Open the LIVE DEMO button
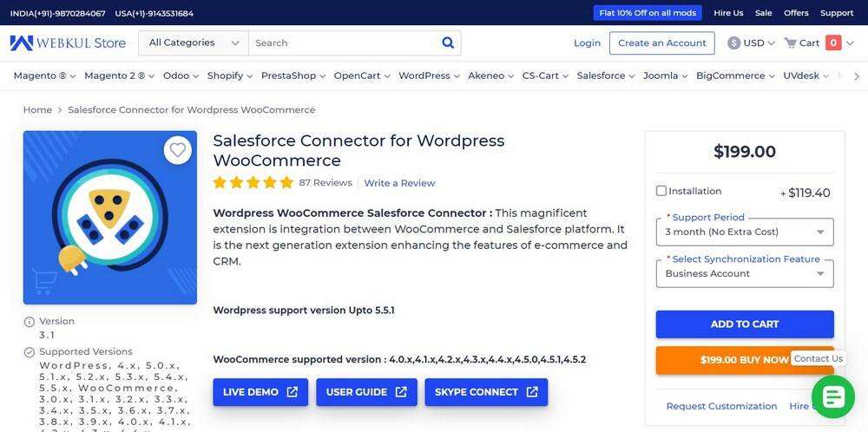The height and width of the screenshot is (432, 868). click(x=260, y=392)
